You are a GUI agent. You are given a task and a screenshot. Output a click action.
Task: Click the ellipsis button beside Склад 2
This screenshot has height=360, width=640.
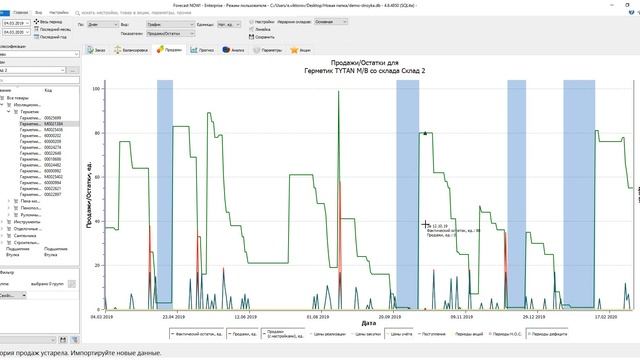(73, 70)
